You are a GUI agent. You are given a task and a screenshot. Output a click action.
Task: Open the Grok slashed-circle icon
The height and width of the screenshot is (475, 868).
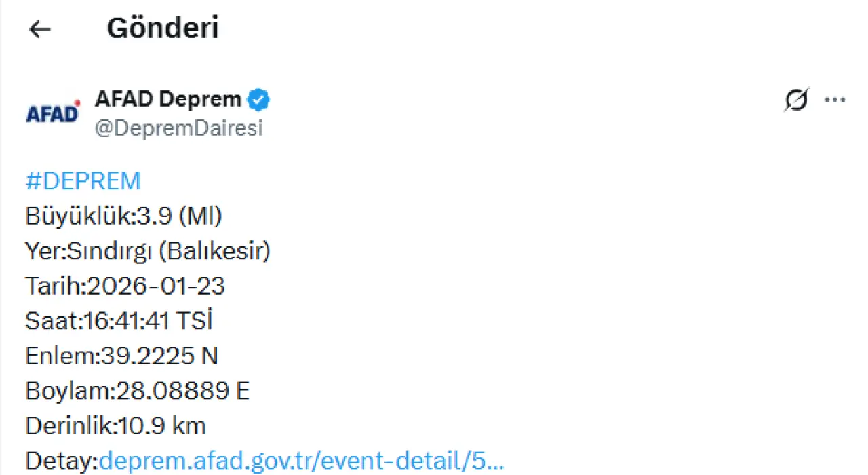796,100
